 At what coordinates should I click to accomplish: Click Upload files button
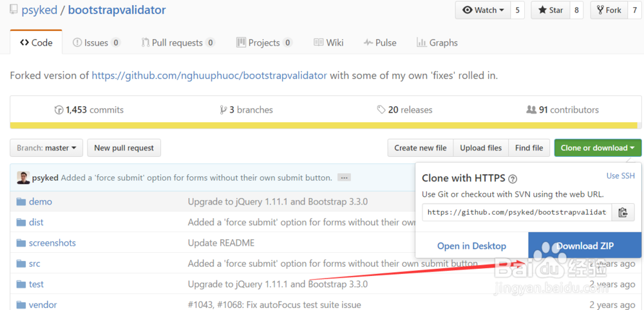(x=481, y=148)
